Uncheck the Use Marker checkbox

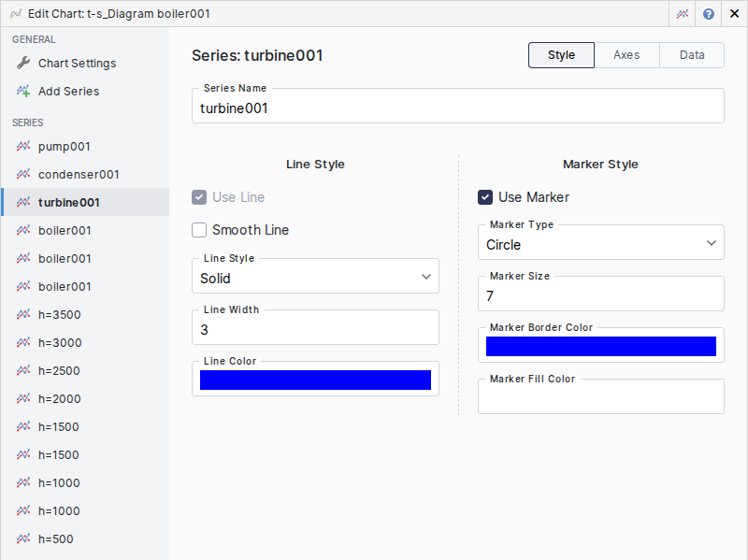pos(485,197)
